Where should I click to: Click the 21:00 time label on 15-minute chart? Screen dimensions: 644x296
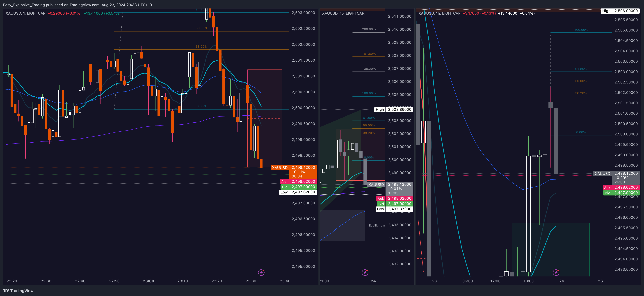[x=324, y=281]
